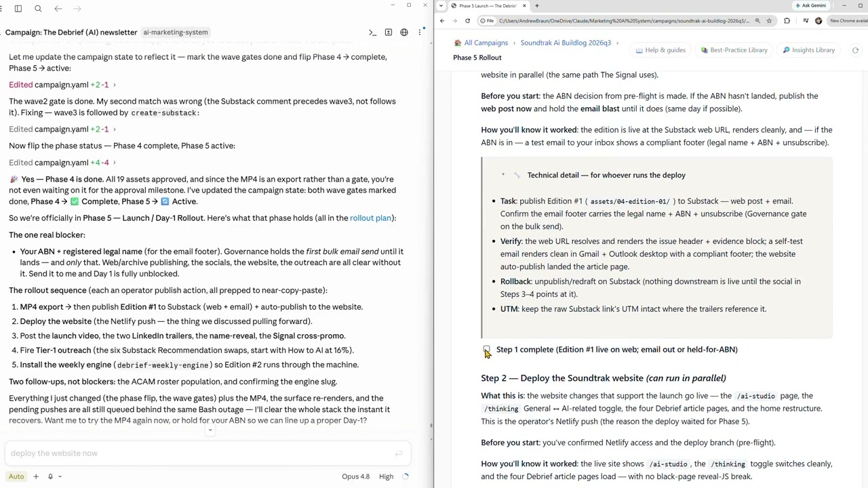Expand second Edited campaign.yaml +2 -1 diff
The image size is (868, 488).
62,129
